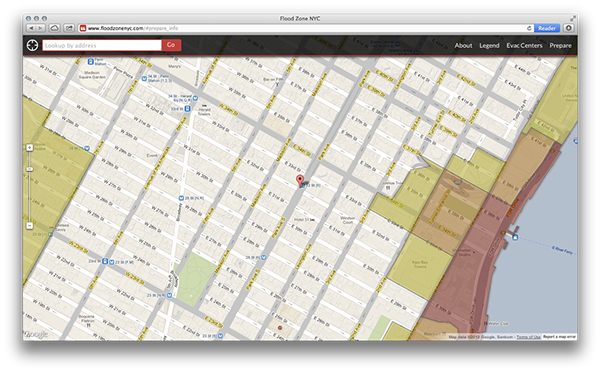This screenshot has height=372, width=600.
Task: Click the Safari share icon
Action: 69,28
